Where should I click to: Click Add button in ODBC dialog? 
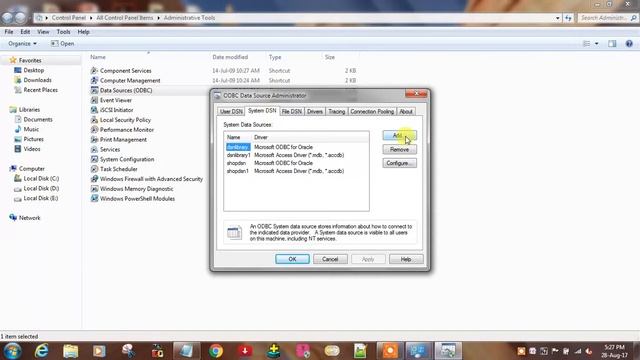tap(400, 136)
